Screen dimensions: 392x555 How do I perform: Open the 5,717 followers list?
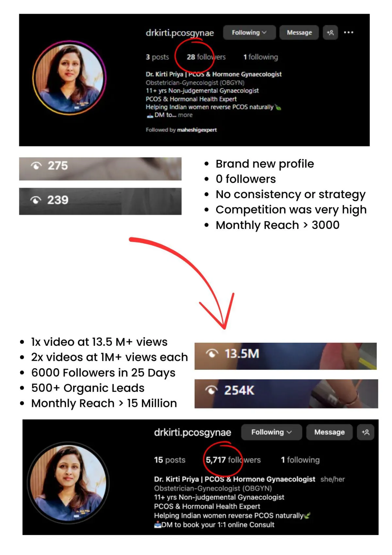(x=233, y=460)
